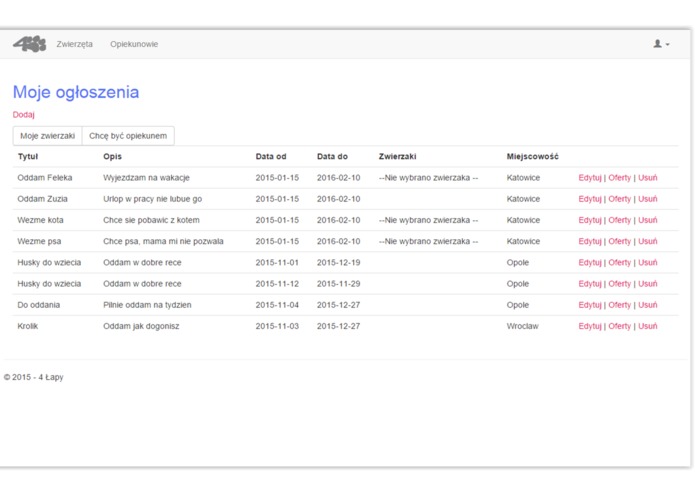Switch to the Moje zwierzaki tab

[47, 136]
